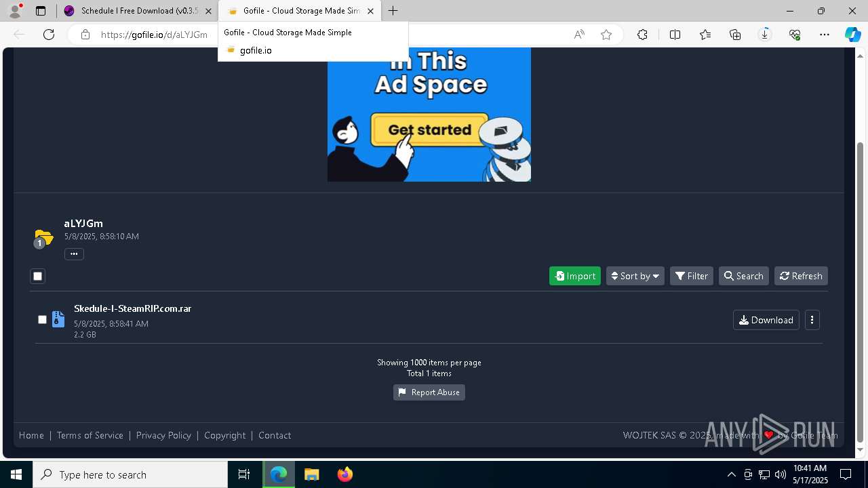Close the Gofile tab
The width and height of the screenshot is (868, 488).
point(370,11)
